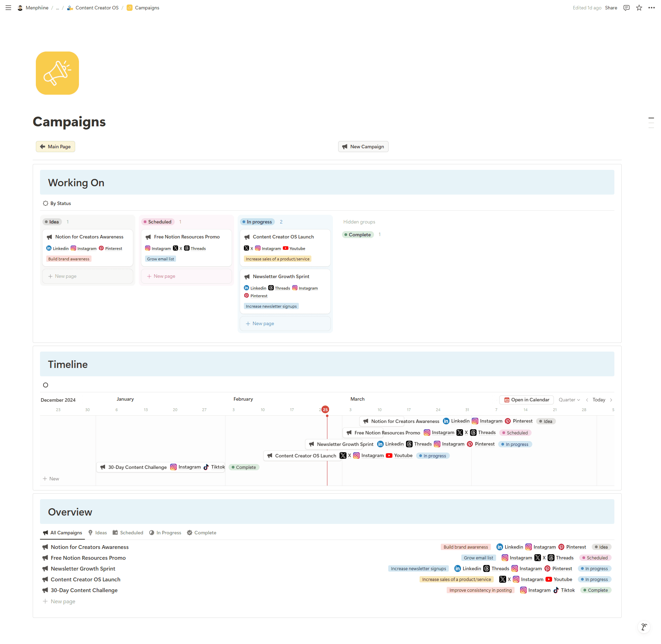Switch to the In Progress tab
The image size is (661, 644).
165,533
